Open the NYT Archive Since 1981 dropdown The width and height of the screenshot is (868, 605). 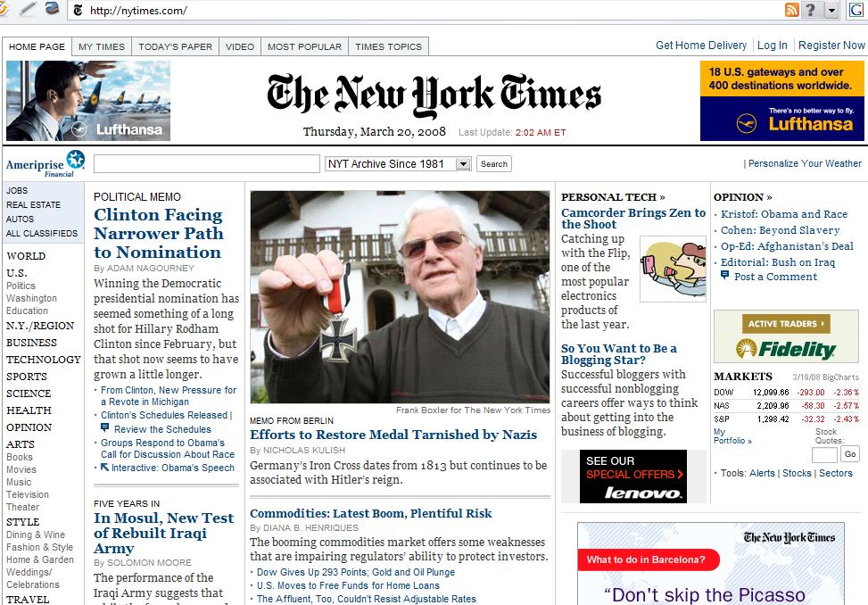pos(398,164)
